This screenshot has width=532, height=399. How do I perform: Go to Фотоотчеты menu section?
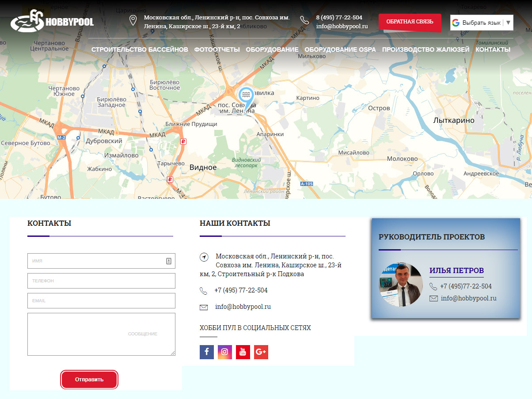coord(217,49)
